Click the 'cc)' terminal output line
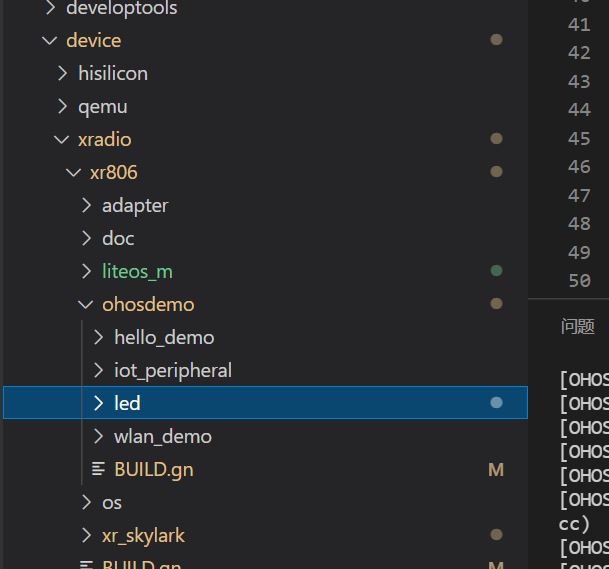 (574, 524)
